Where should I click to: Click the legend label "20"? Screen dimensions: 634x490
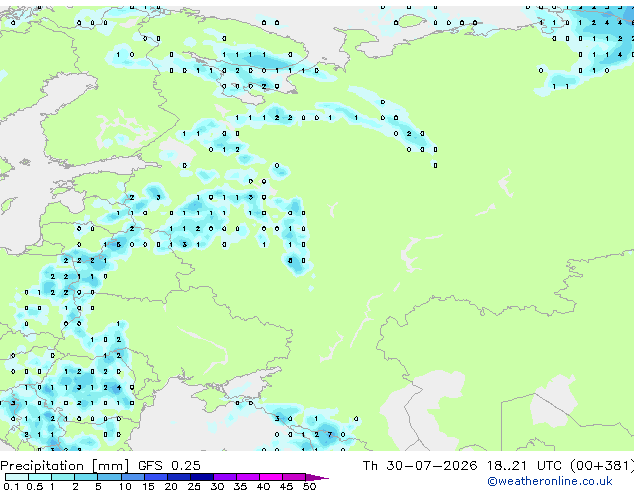[171, 486]
